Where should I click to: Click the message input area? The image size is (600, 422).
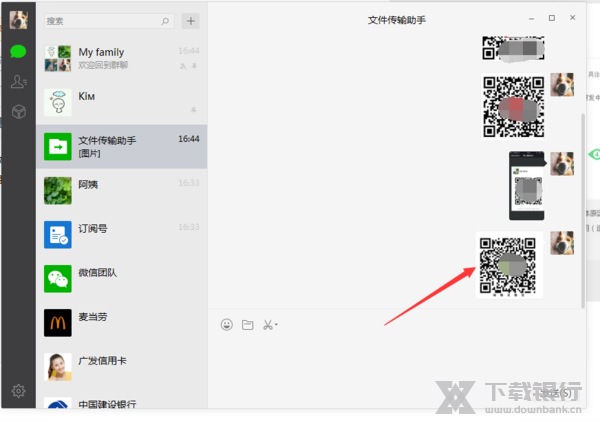click(x=396, y=360)
